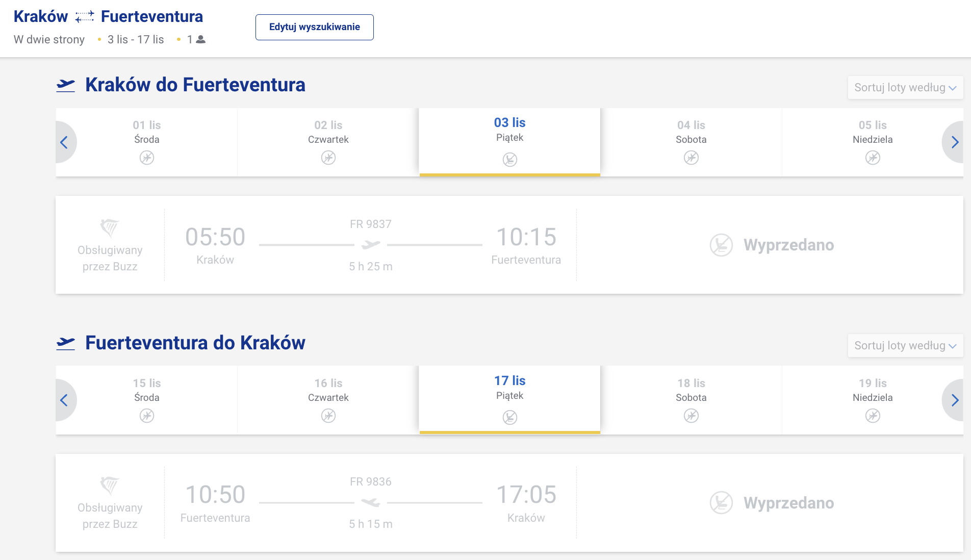Show earlier outbound dates with left arrow
Viewport: 971px width, 560px height.
pyautogui.click(x=65, y=142)
